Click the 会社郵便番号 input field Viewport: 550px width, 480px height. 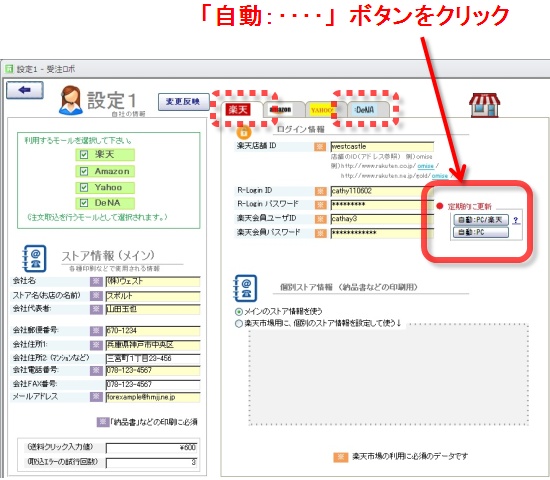click(x=153, y=331)
